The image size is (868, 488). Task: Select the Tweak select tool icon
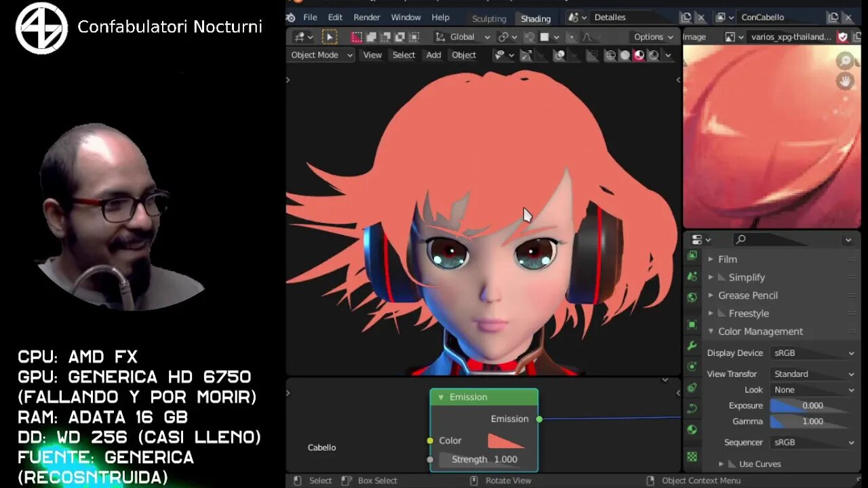click(x=329, y=37)
